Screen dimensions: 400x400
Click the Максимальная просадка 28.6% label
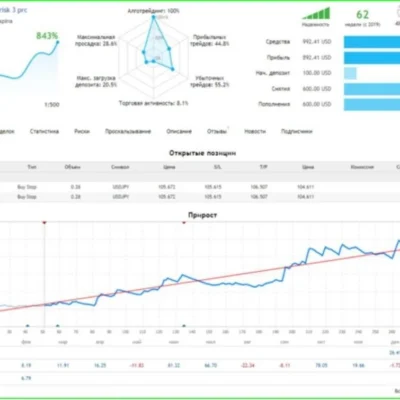pos(96,40)
